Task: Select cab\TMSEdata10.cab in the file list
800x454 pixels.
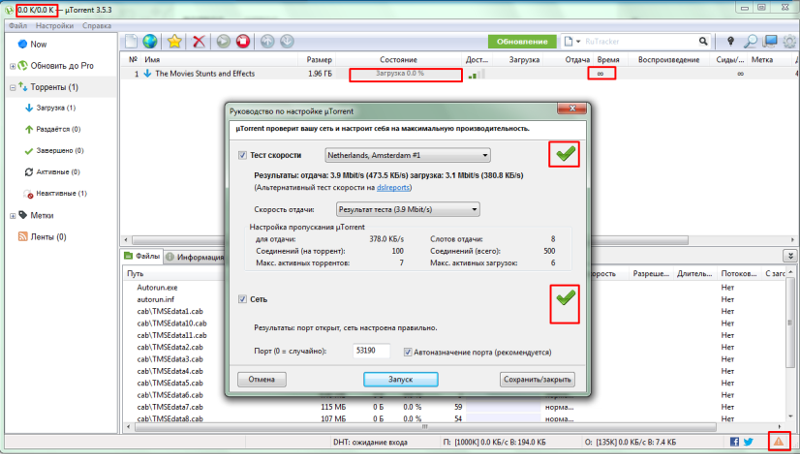Action: coord(172,323)
